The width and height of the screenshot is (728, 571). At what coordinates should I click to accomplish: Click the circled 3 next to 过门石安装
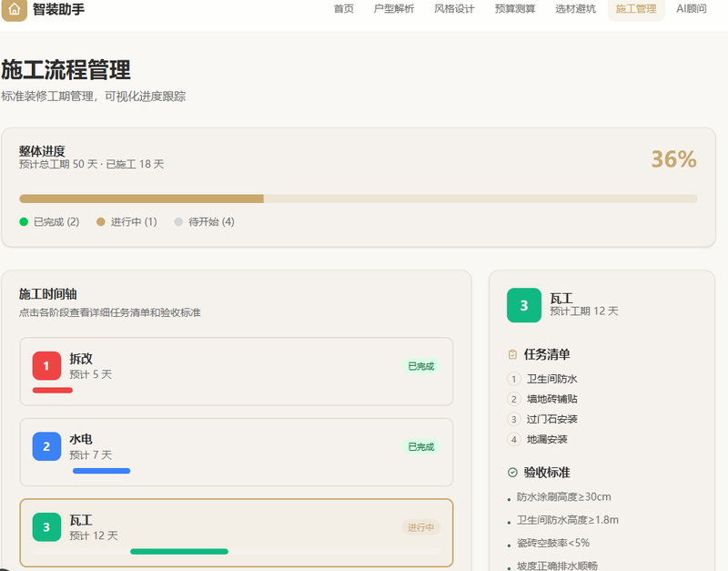tap(513, 420)
